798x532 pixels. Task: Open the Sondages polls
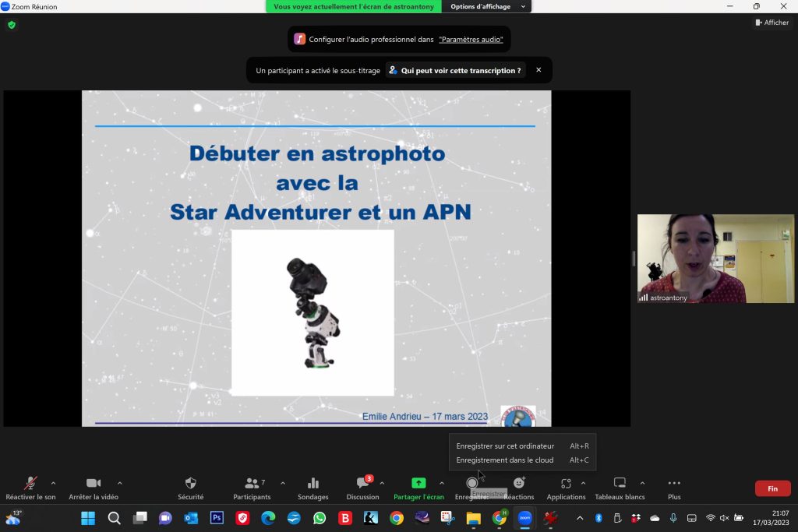click(313, 488)
